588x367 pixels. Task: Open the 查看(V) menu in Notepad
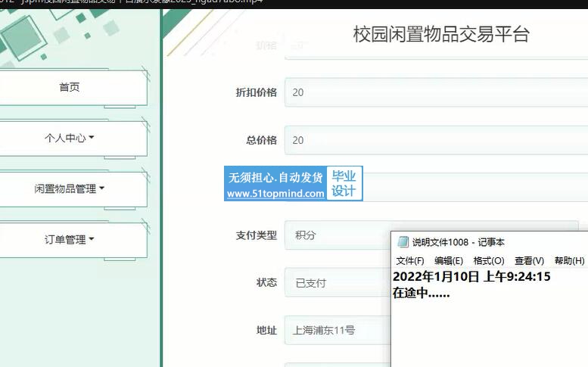point(529,260)
